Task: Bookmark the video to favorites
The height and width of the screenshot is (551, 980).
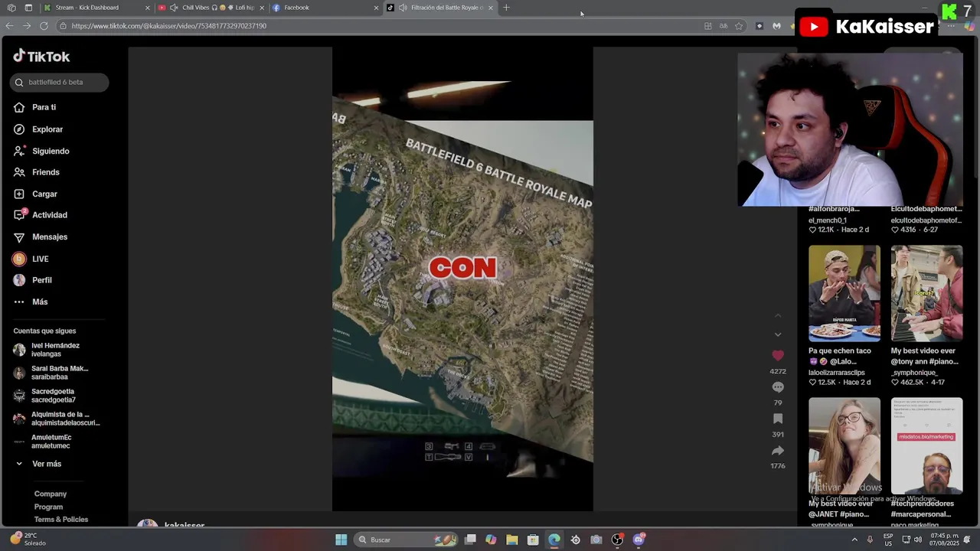Action: [x=778, y=419]
